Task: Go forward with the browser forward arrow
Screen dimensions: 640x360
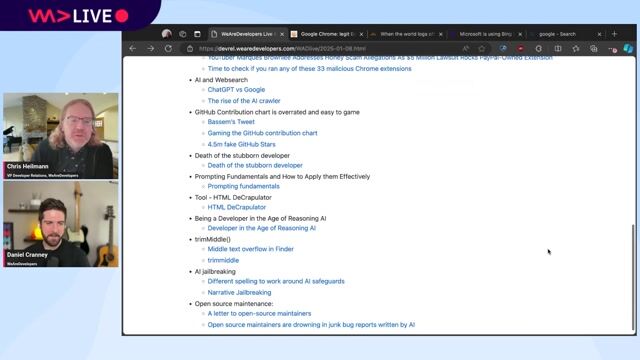Action: pyautogui.click(x=151, y=49)
